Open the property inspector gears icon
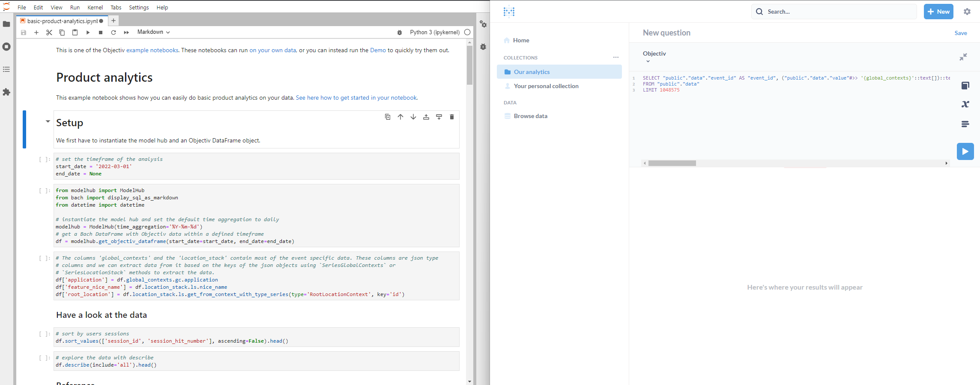The width and height of the screenshot is (980, 385). point(483,24)
